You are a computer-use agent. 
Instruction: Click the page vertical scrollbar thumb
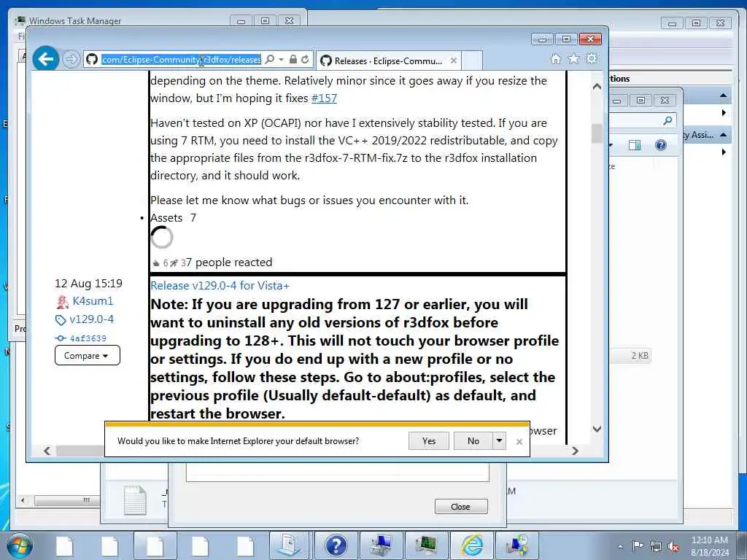pos(597,133)
